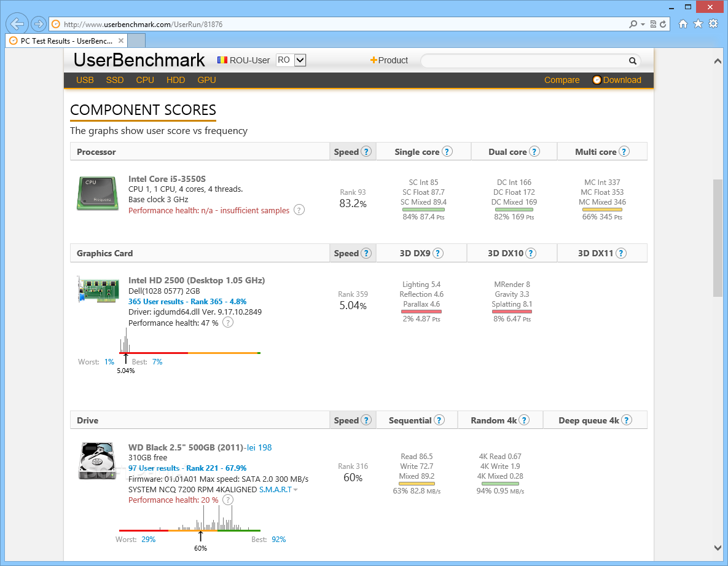Open the RO country dropdown
The image size is (728, 566).
291,60
